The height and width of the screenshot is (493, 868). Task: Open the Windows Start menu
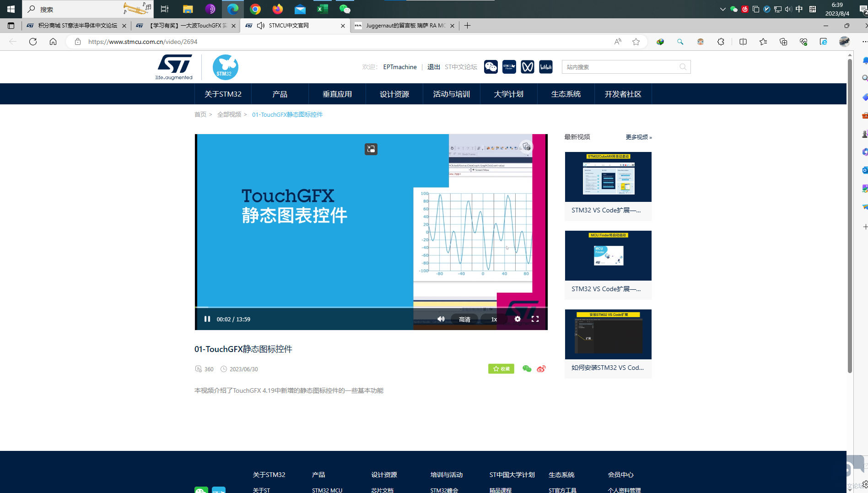tap(11, 9)
